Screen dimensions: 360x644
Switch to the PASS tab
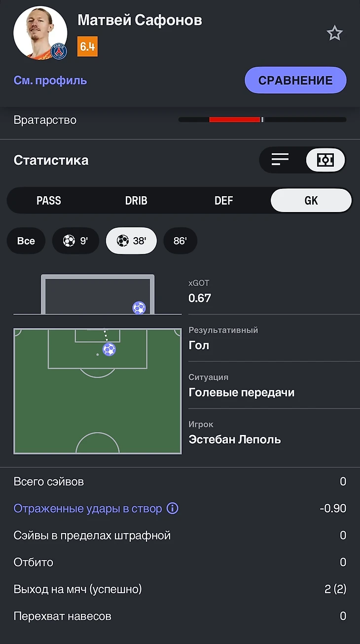pyautogui.click(x=49, y=201)
